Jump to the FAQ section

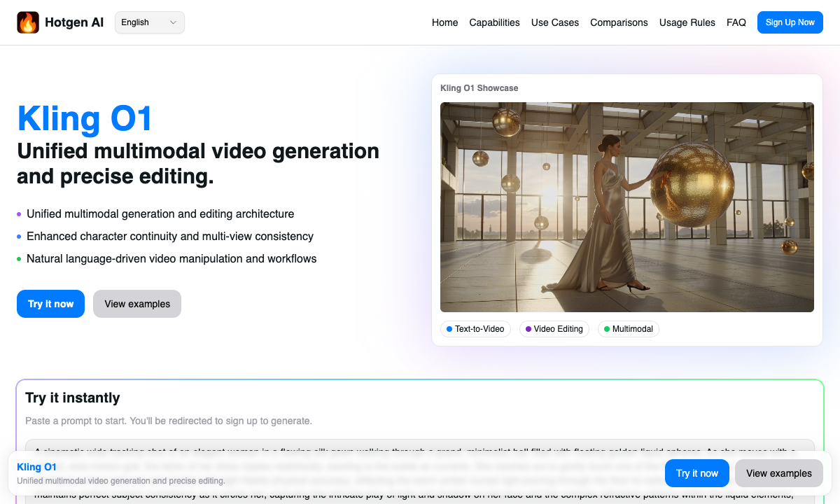click(x=736, y=22)
